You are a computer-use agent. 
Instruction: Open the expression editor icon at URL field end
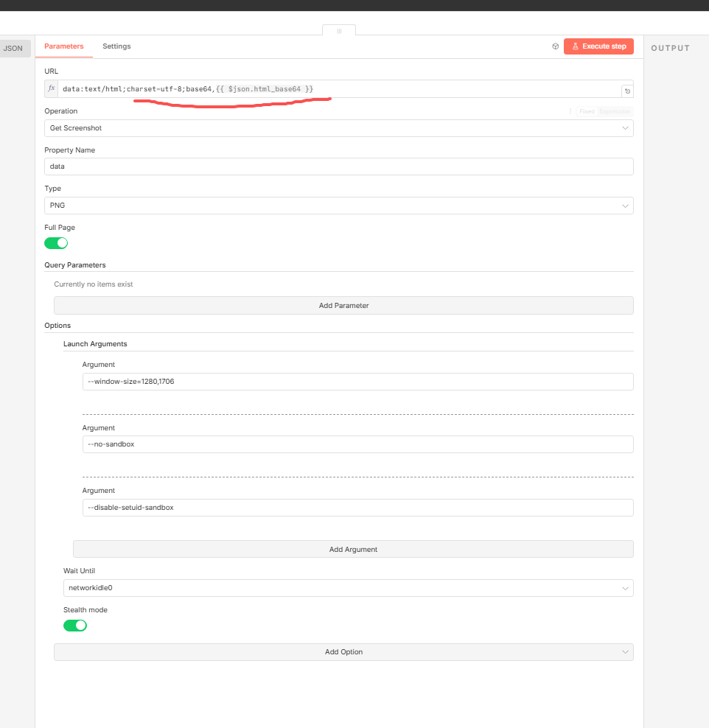pyautogui.click(x=626, y=91)
